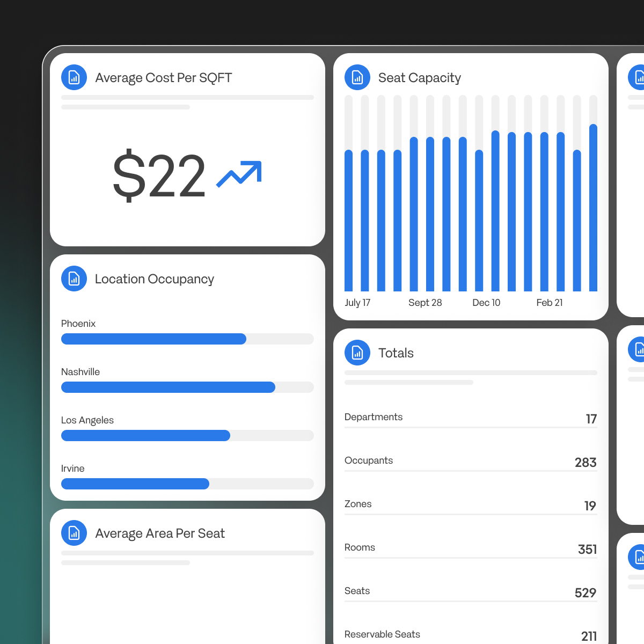
Task: Click the Reservable Seats row label
Action: 382,634
